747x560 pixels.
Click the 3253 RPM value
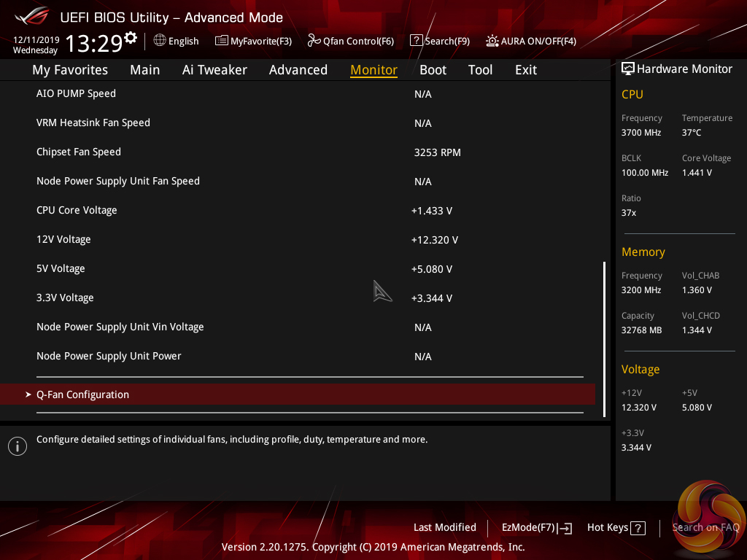click(x=438, y=152)
